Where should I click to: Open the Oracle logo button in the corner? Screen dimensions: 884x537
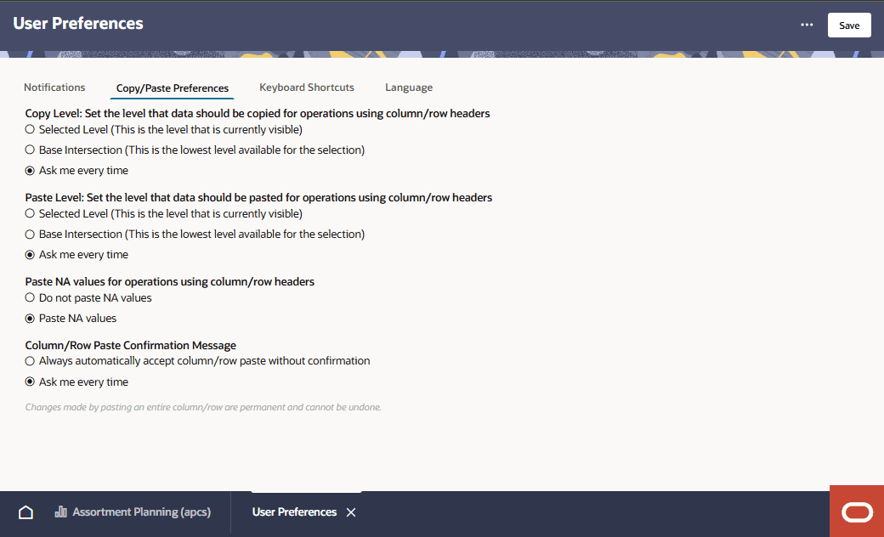(857, 512)
